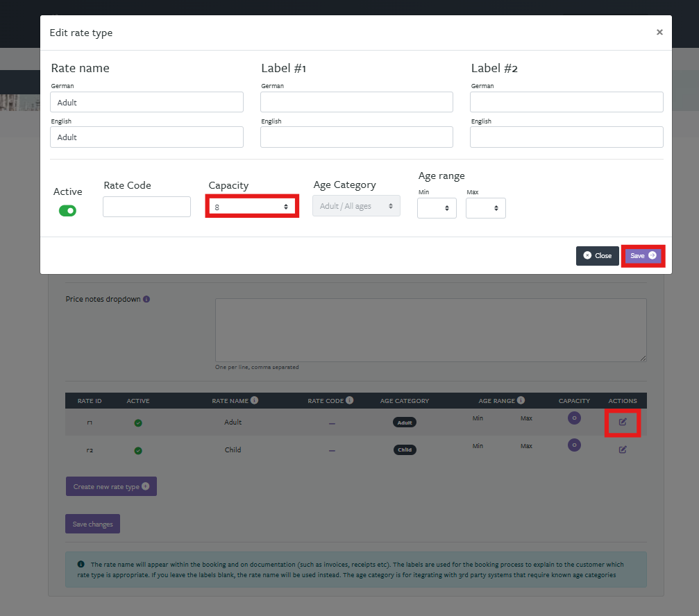
Task: Click the Save changes button
Action: [x=93, y=524]
